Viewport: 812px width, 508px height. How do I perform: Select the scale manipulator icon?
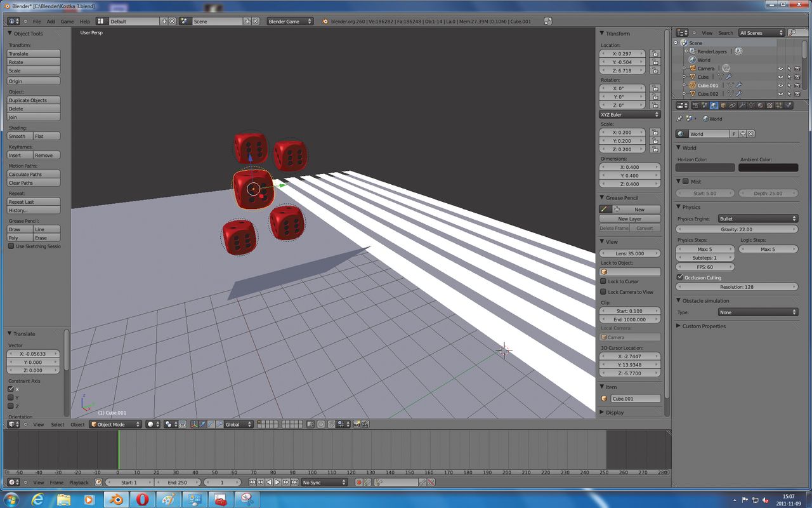coord(219,424)
